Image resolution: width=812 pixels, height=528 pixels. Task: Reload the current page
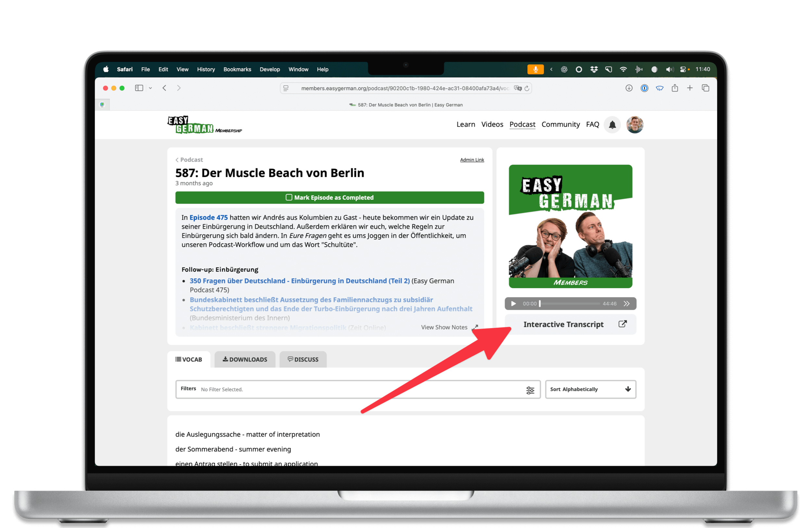(x=527, y=88)
